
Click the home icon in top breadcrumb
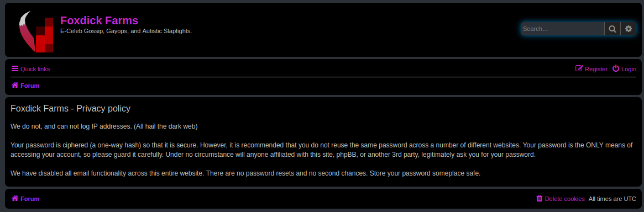[x=15, y=85]
